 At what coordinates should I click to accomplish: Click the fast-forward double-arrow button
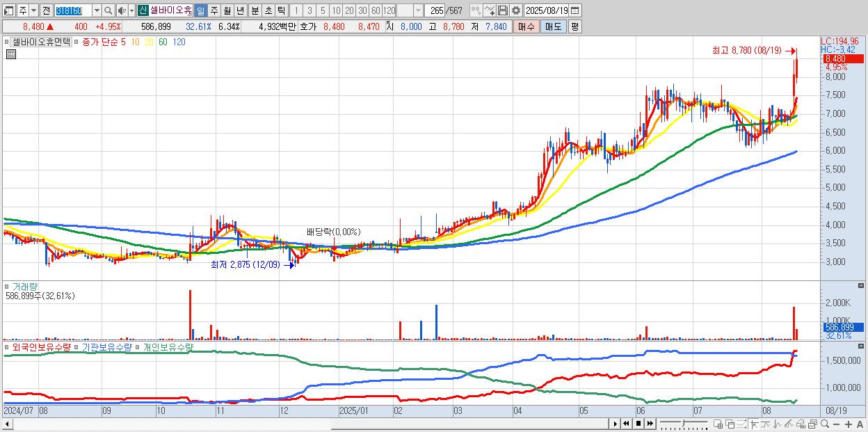[650, 424]
